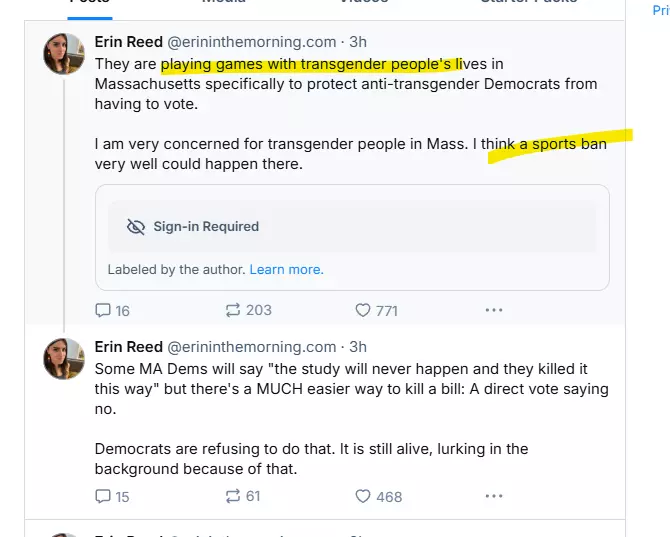Click the 3h timestamp on first post
The image size is (670, 537).
click(358, 42)
